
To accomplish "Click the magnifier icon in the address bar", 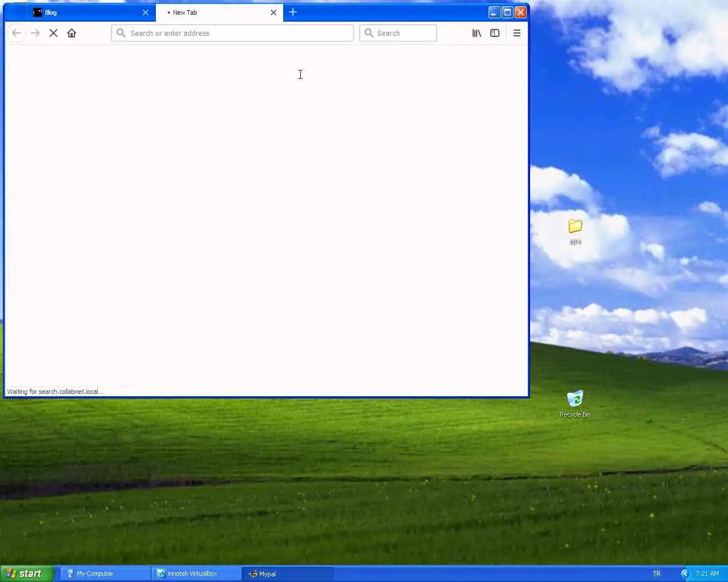I will click(x=121, y=33).
